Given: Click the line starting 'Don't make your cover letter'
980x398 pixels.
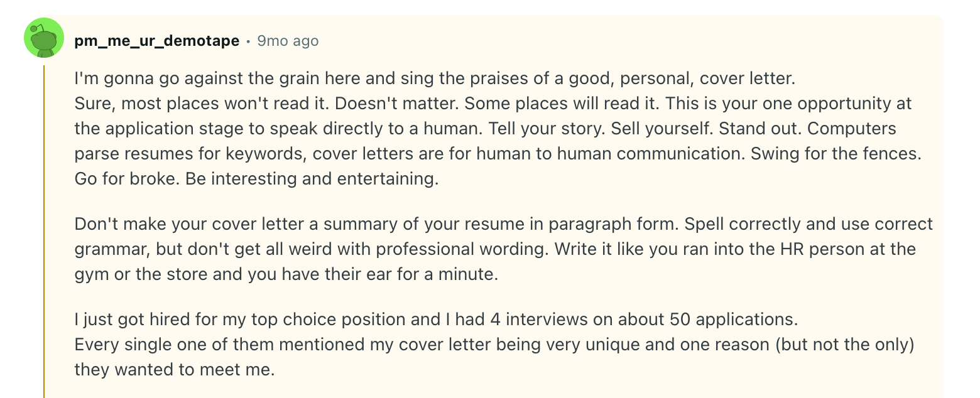Looking at the screenshot, I should click(377, 224).
